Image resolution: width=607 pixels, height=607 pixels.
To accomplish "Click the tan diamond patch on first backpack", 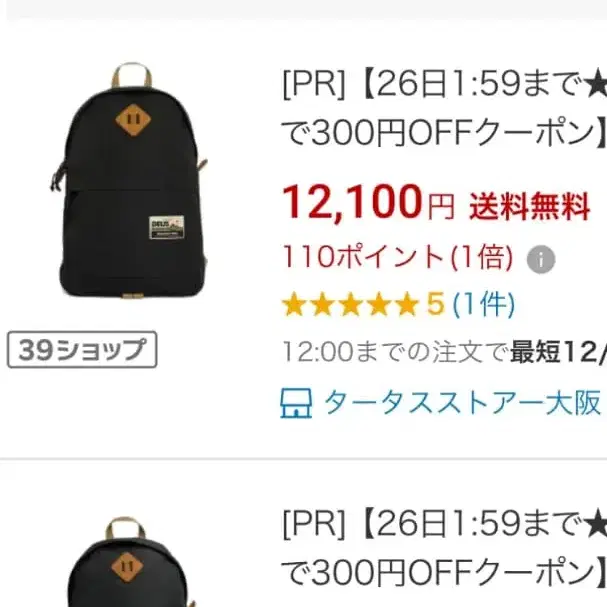I will 133,120.
